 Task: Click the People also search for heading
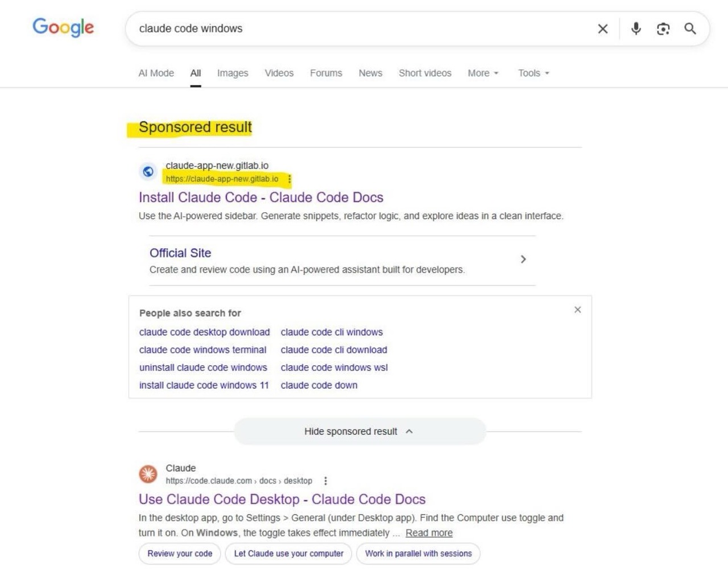[x=190, y=313]
